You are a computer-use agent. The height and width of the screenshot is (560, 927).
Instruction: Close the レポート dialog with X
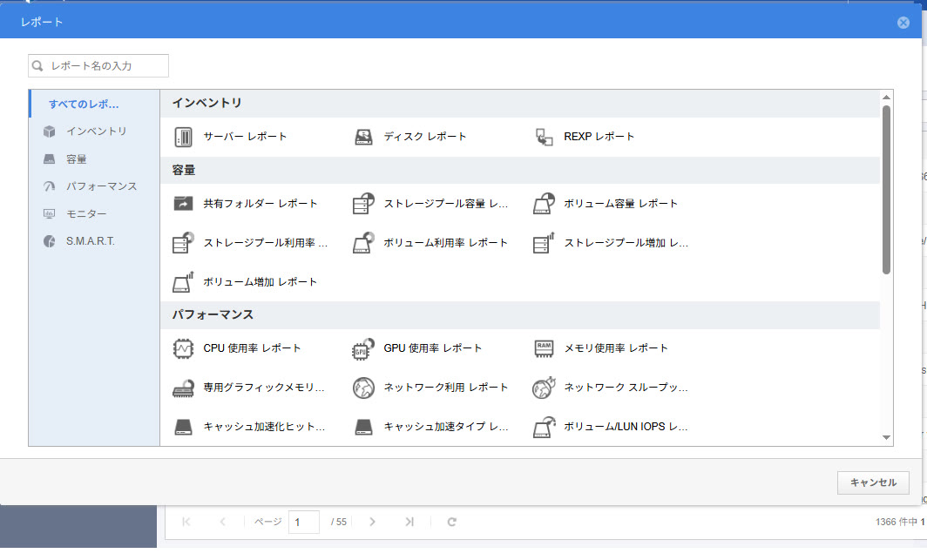coord(903,23)
